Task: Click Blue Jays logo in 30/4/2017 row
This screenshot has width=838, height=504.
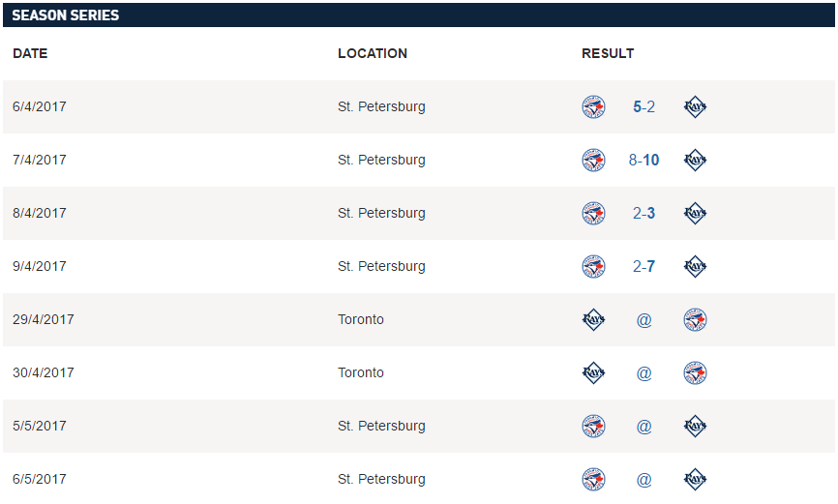Action: coord(695,373)
